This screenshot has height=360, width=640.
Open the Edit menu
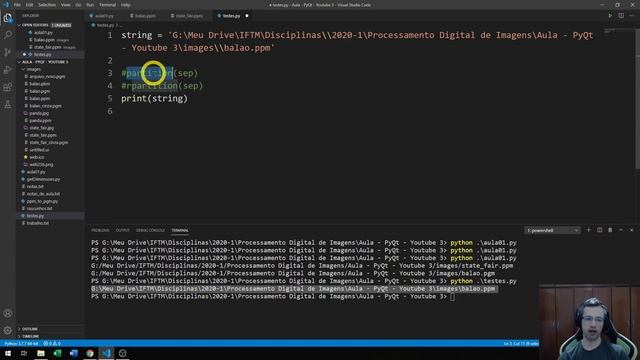[x=29, y=5]
